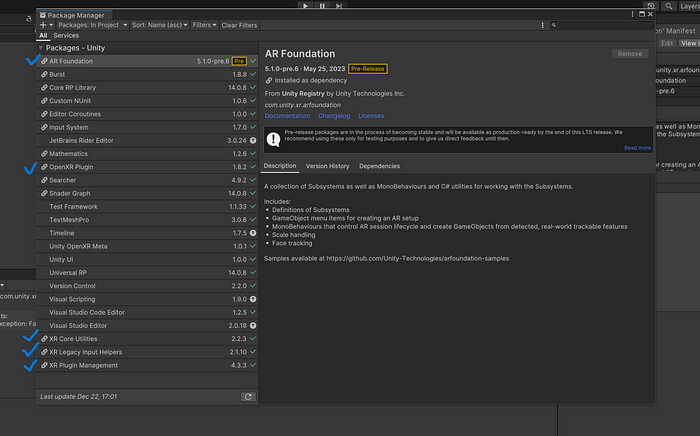
Task: Open the toolbar kebab menu beside the search
Action: click(x=542, y=25)
